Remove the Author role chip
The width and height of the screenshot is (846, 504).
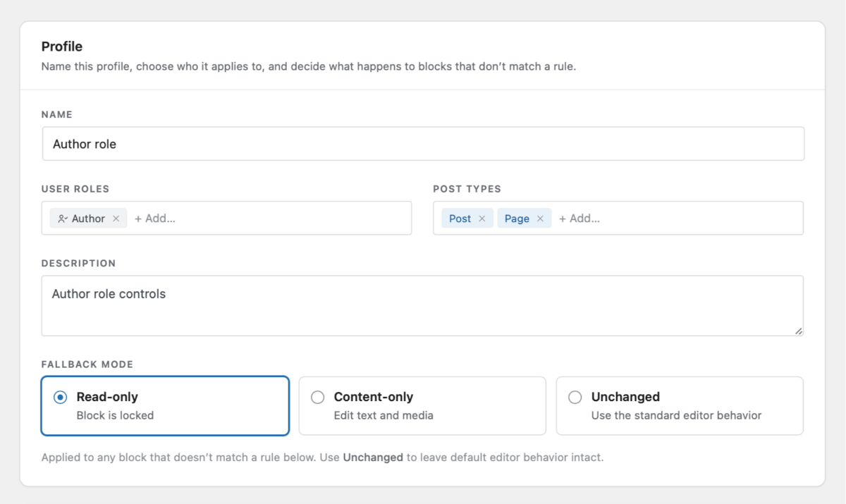point(116,219)
